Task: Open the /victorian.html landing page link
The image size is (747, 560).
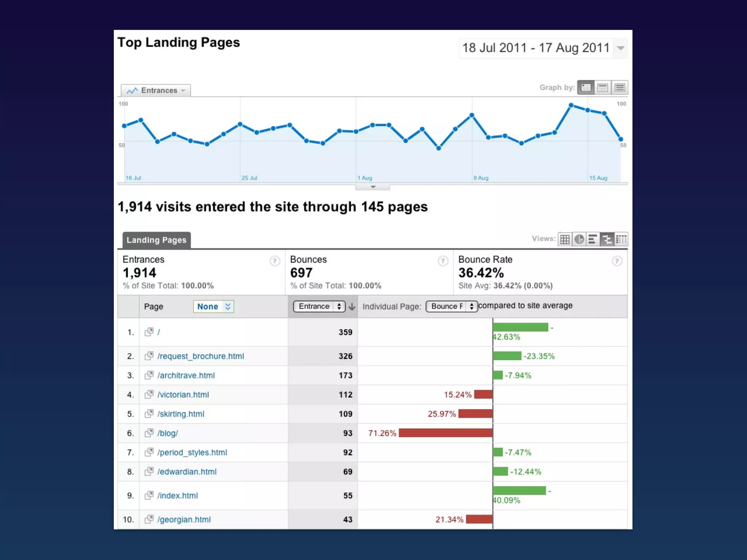Action: pyautogui.click(x=183, y=395)
